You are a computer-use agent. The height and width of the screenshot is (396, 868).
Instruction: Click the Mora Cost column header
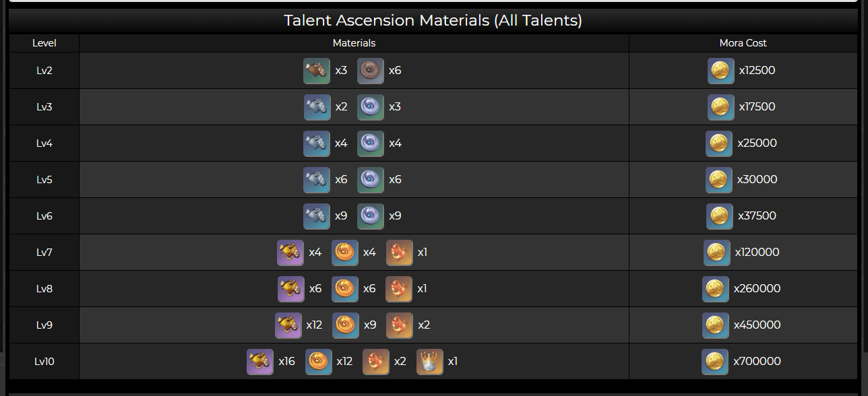pyautogui.click(x=743, y=42)
